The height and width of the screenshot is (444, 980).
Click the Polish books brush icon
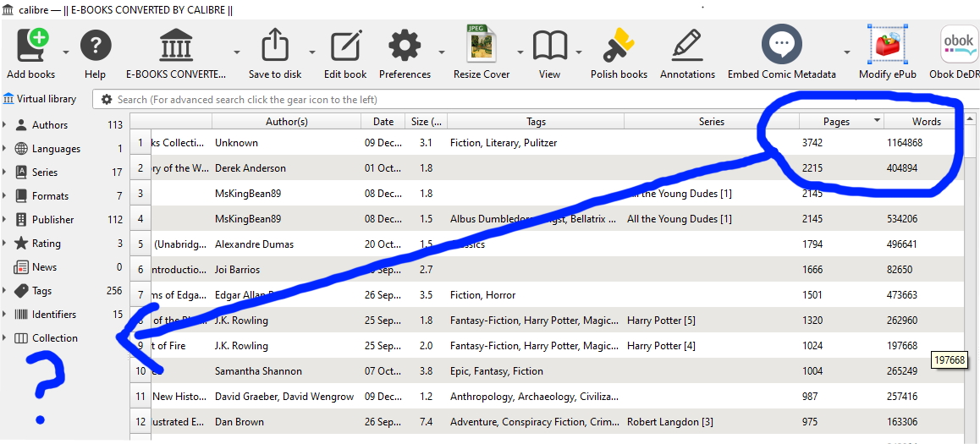pyautogui.click(x=619, y=47)
